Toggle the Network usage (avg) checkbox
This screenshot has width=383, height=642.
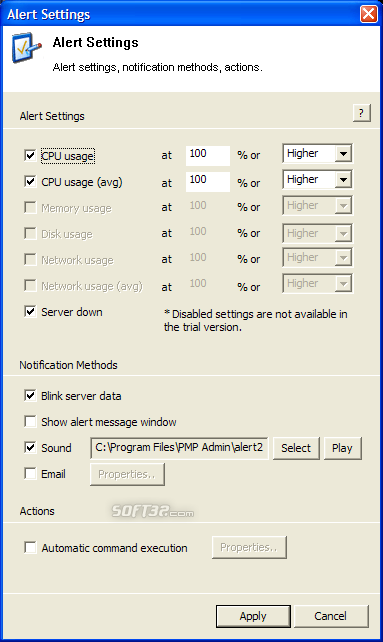tap(30, 285)
